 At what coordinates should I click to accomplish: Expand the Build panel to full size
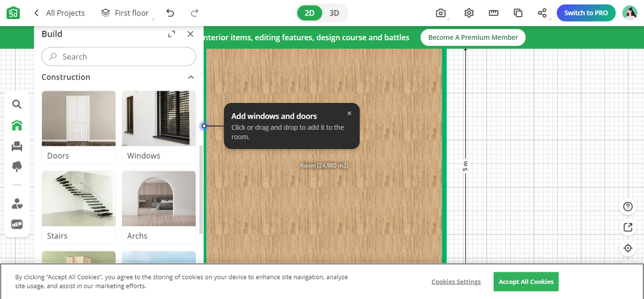172,34
